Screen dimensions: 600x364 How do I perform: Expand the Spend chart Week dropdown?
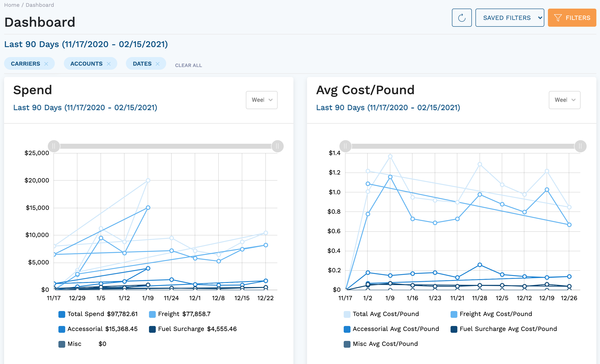(x=262, y=100)
